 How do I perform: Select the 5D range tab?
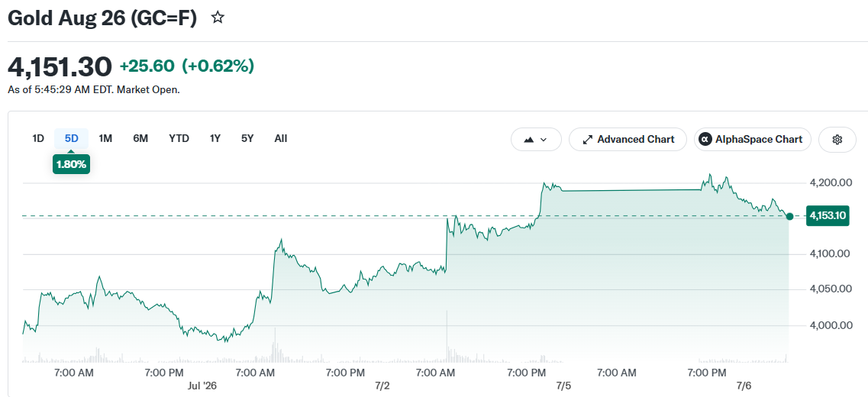(x=72, y=138)
